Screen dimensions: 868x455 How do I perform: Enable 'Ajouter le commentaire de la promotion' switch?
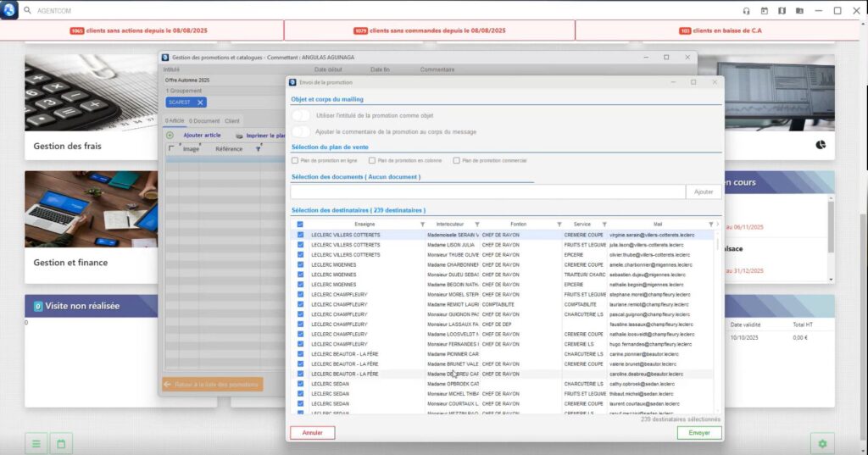(x=301, y=131)
